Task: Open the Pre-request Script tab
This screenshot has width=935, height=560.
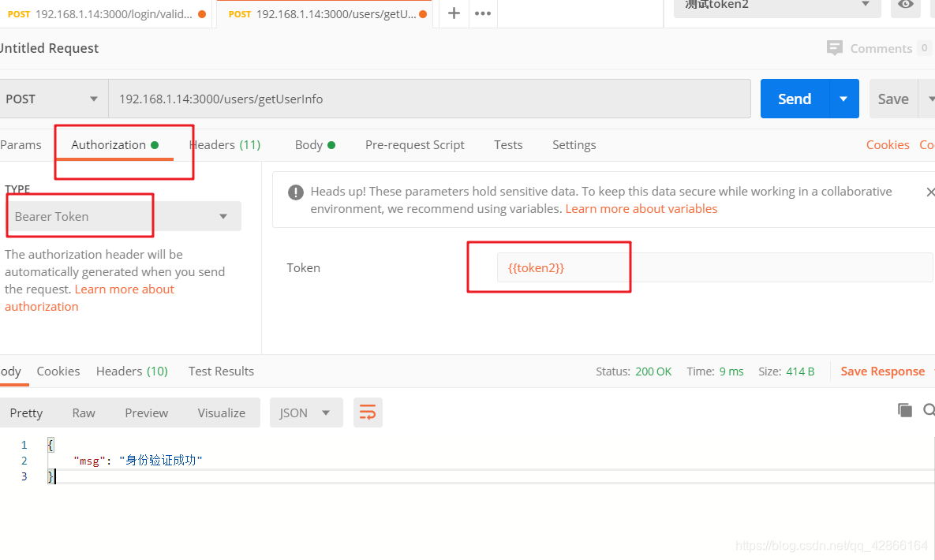Action: click(415, 145)
